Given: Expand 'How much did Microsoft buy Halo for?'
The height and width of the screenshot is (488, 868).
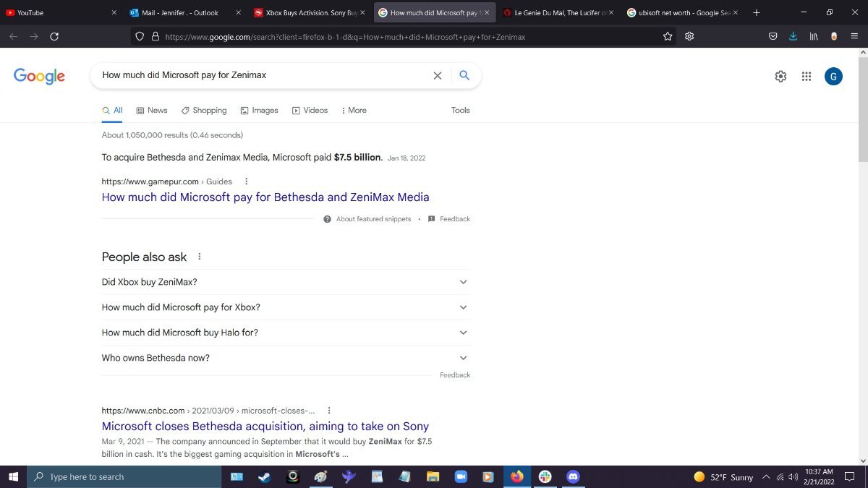Looking at the screenshot, I should (286, 333).
